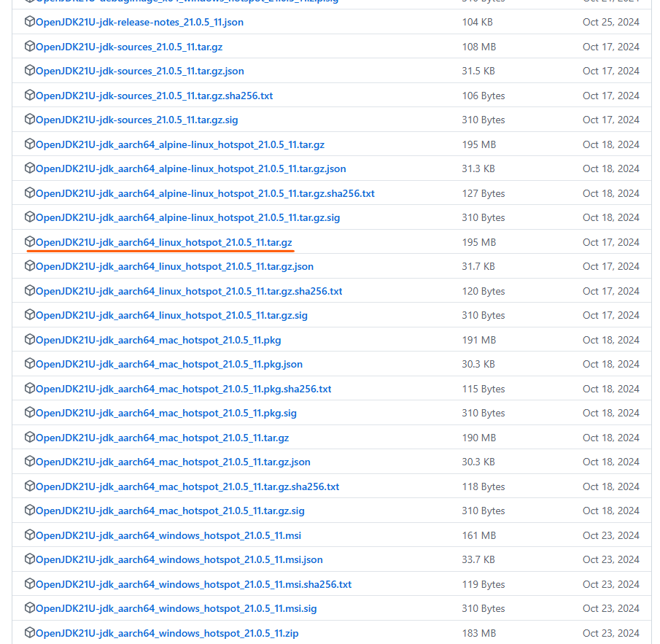Open aarch64_mac_hotspot tar.gz.sha256.txt link

[x=187, y=486]
